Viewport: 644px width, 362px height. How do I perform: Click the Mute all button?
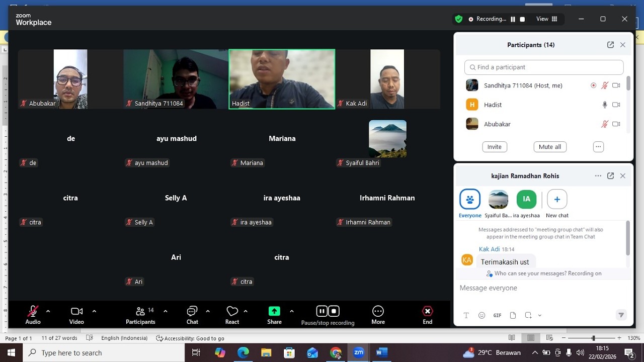[550, 147]
